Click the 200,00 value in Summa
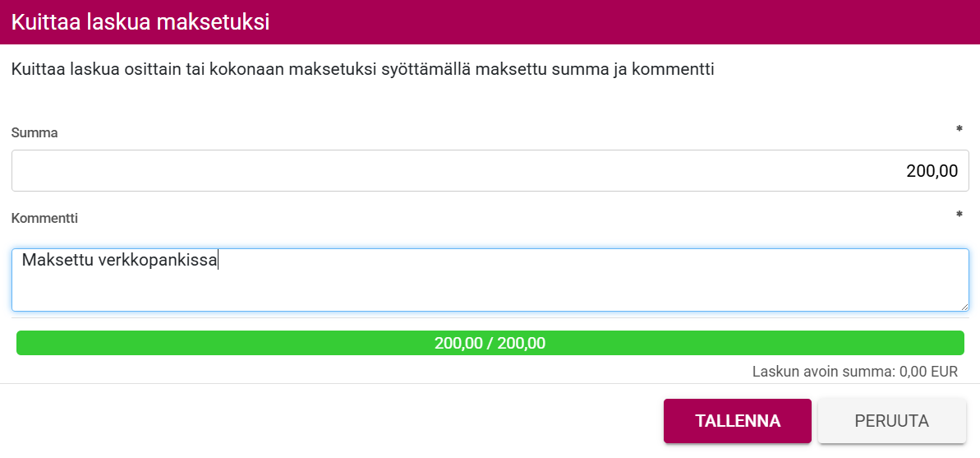Screen dimensions: 980x458 tap(932, 171)
